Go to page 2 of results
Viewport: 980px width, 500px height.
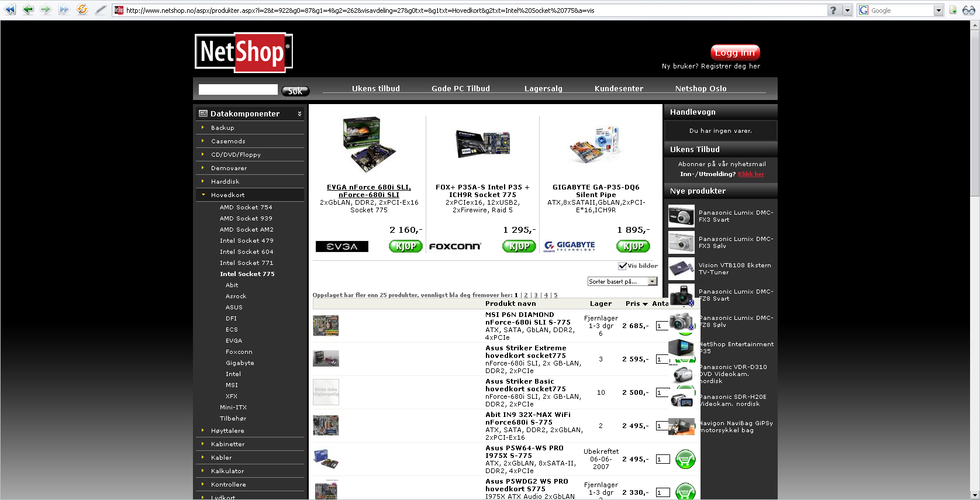pos(526,295)
